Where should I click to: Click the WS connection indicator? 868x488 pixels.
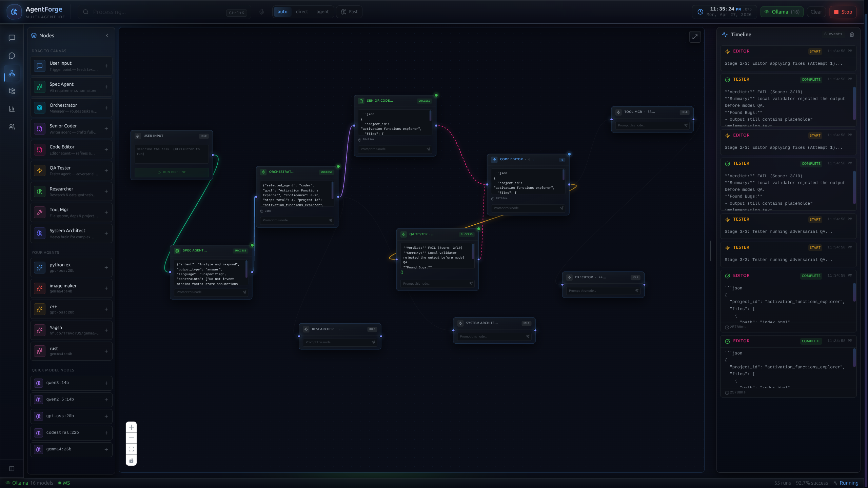point(64,483)
